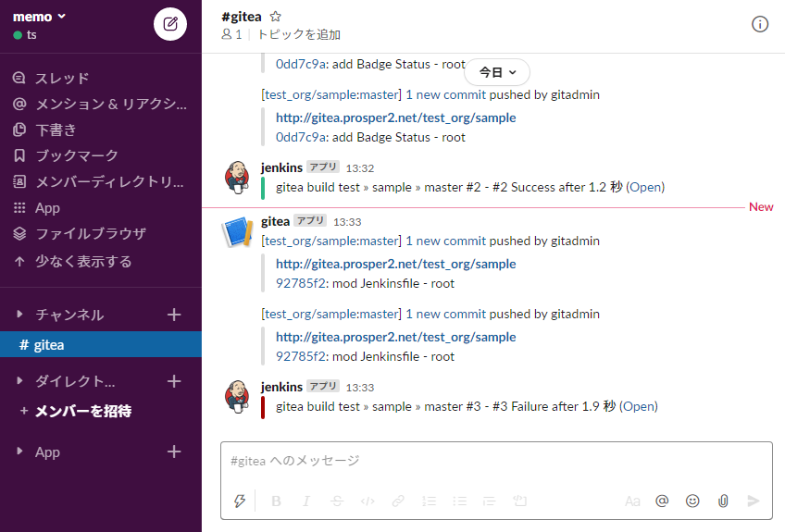This screenshot has width=785, height=532.
Task: Add an app with plus icon
Action: click(x=174, y=452)
